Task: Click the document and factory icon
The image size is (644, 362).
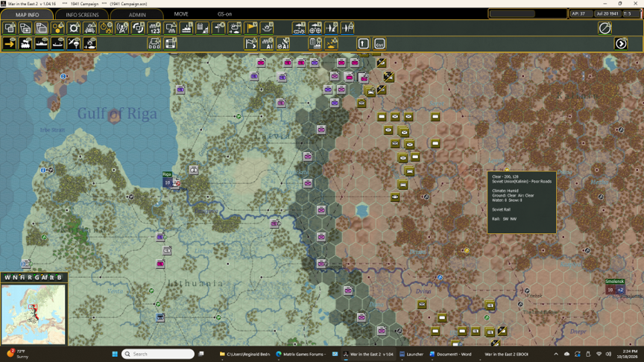Action: point(315,43)
